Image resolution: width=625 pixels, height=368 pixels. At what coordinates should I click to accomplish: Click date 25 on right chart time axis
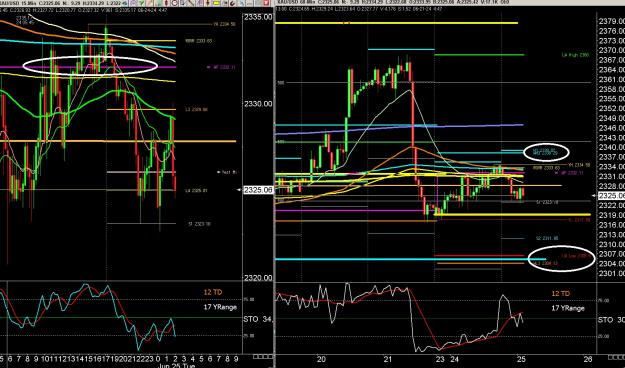[521, 359]
